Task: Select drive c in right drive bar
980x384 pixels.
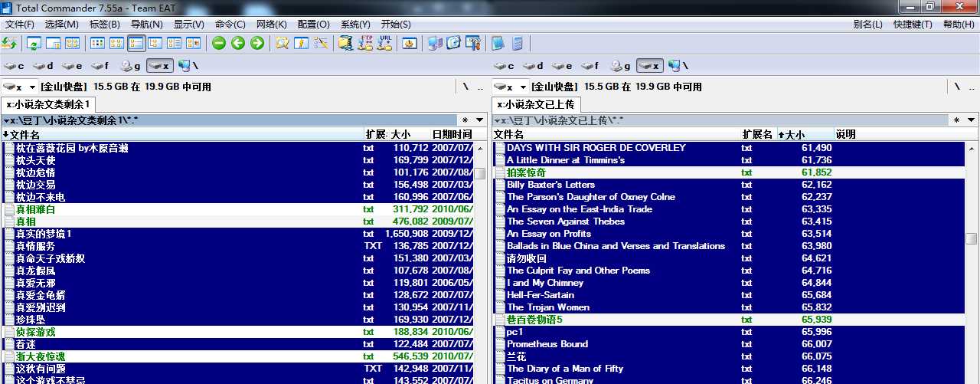Action: tap(505, 66)
